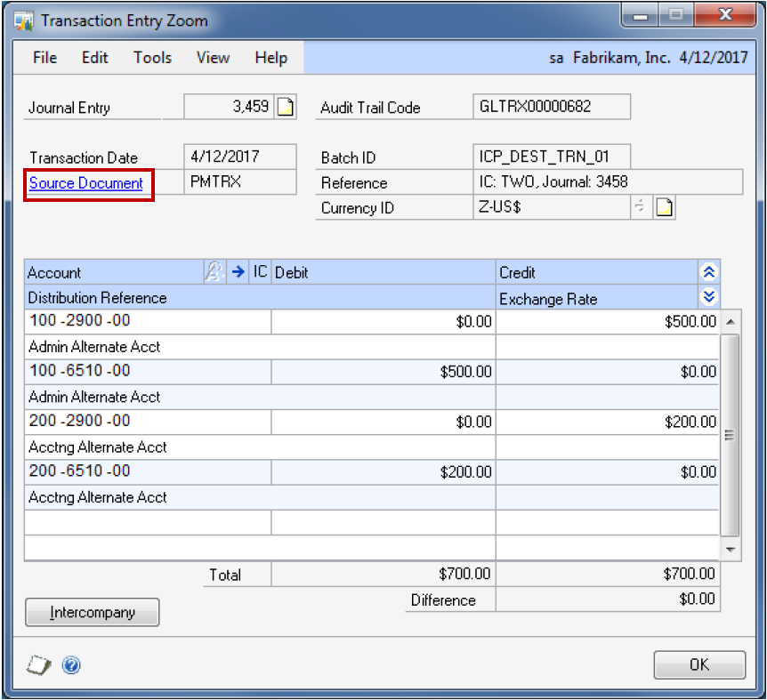Select the Batch ID field ICP_DEST_TRN_01
The height and width of the screenshot is (700, 767).
point(553,157)
